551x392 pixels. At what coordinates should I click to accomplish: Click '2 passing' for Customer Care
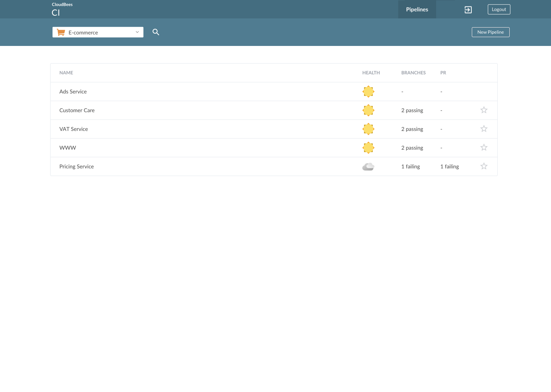[412, 110]
